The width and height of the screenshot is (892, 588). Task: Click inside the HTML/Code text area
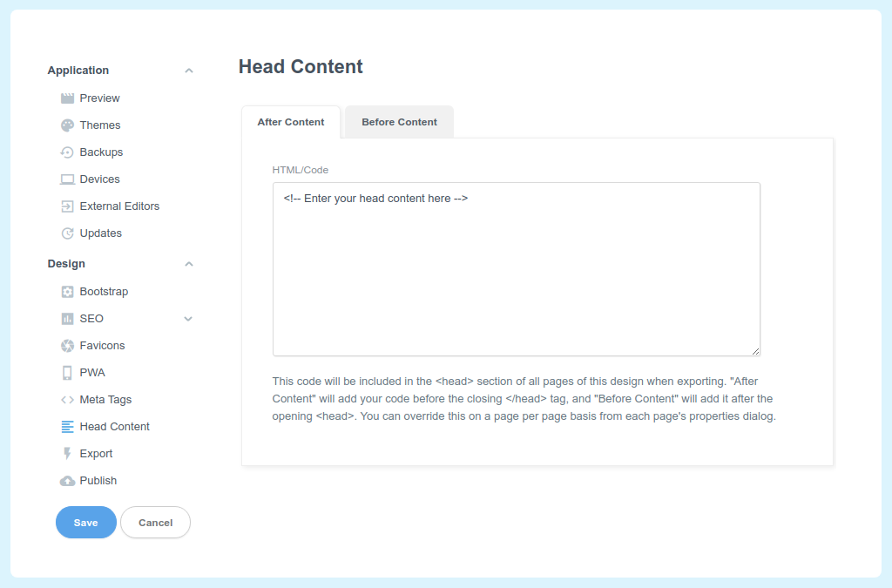click(x=516, y=266)
